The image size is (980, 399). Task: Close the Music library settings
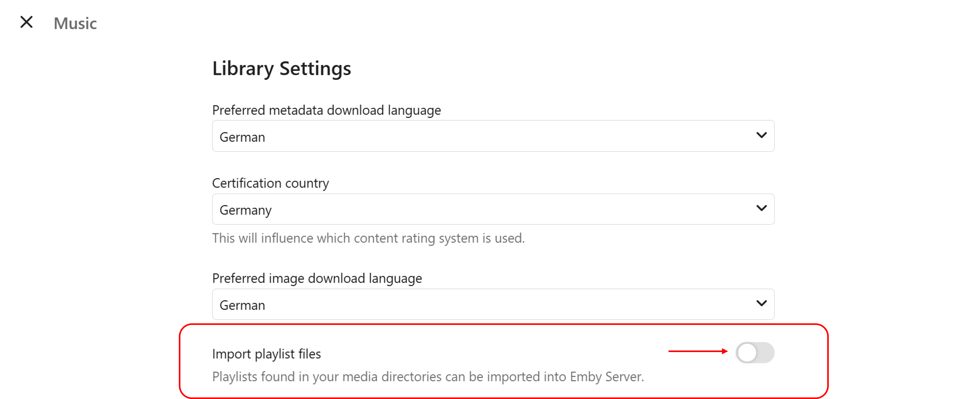26,22
